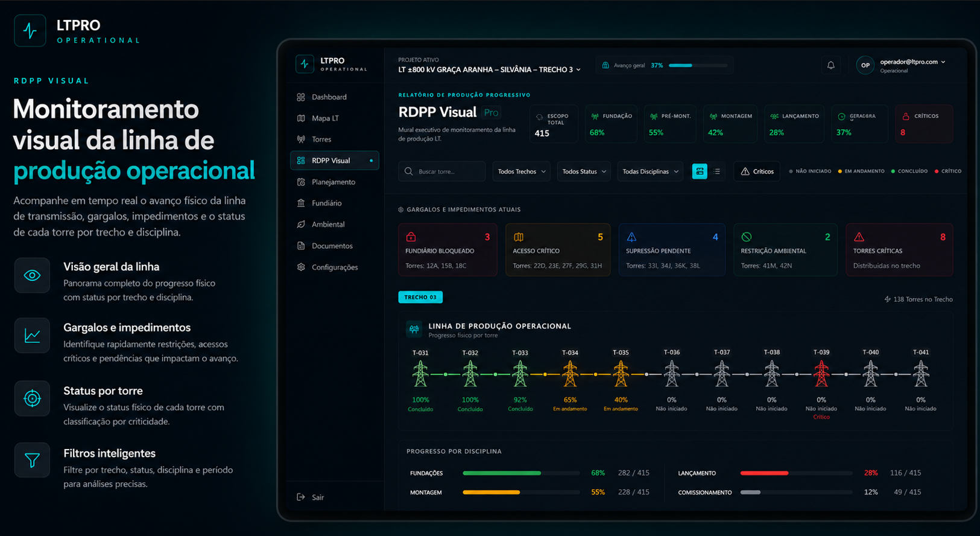Click tower T-041 icon
This screenshot has width=980, height=536.
tap(920, 374)
